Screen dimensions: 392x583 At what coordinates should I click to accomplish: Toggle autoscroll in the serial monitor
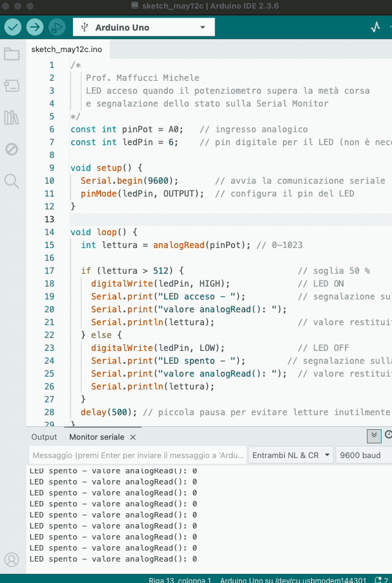coord(374,435)
